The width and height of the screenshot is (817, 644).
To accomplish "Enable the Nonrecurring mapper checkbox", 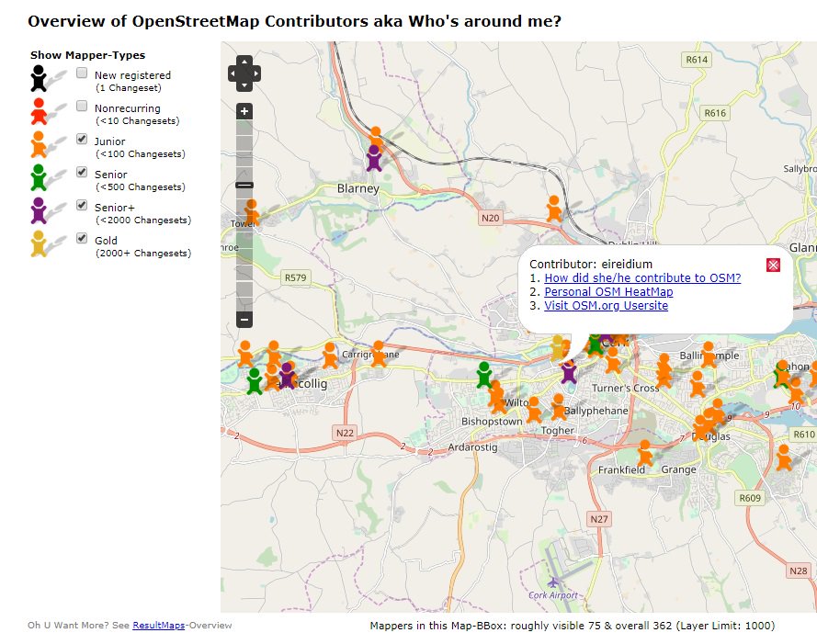I will (x=82, y=107).
